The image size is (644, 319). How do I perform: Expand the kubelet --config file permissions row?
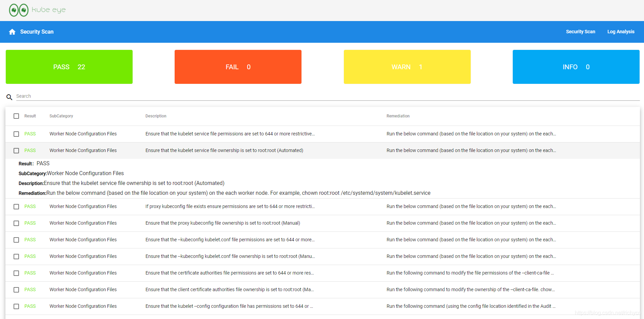(x=323, y=306)
